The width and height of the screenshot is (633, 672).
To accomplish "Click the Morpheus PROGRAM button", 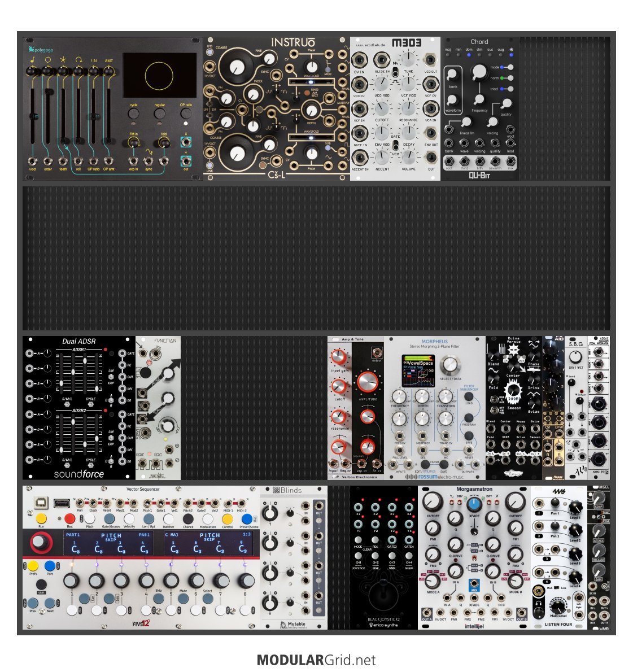I will tap(469, 417).
